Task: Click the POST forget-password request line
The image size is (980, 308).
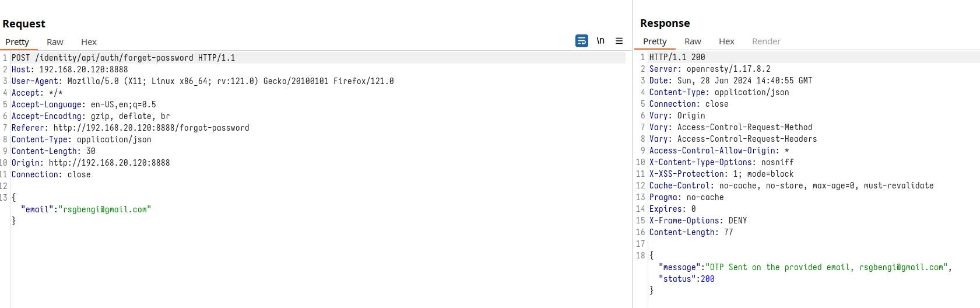Action: [123, 58]
